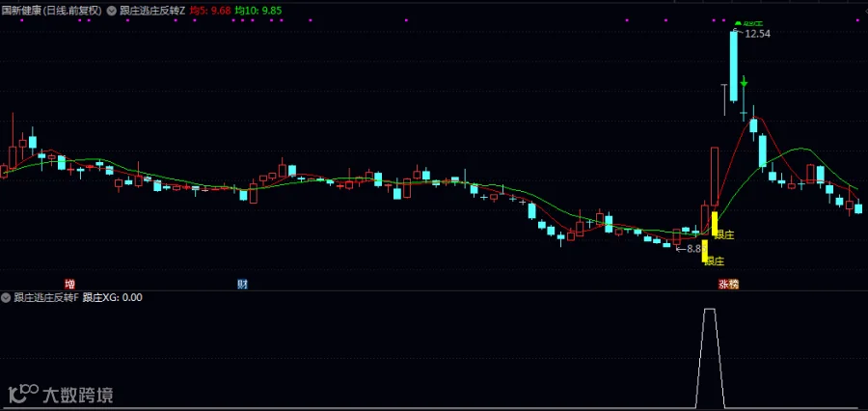Select the 跟庄XG: 0.00 output label
Image resolution: width=868 pixels, height=411 pixels.
[113, 297]
